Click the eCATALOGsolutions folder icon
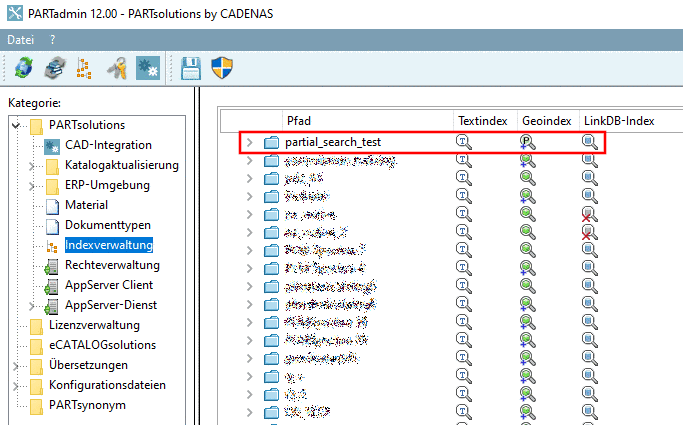This screenshot has width=683, height=425. pos(36,347)
